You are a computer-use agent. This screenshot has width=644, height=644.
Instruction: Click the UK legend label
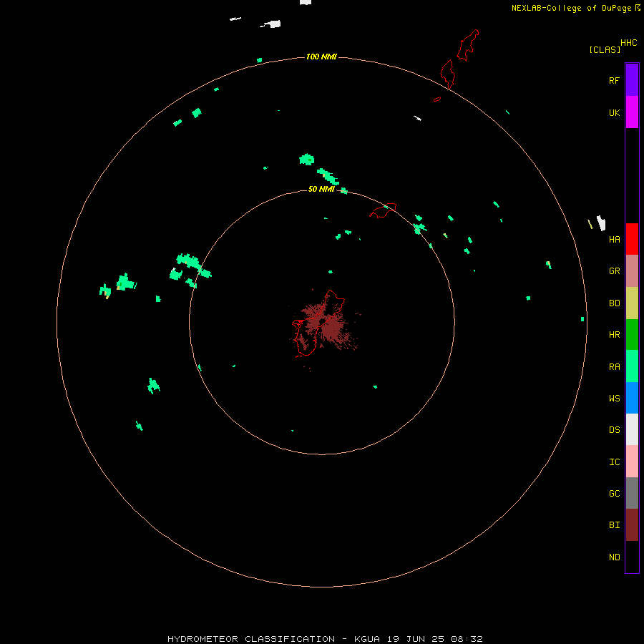[615, 112]
